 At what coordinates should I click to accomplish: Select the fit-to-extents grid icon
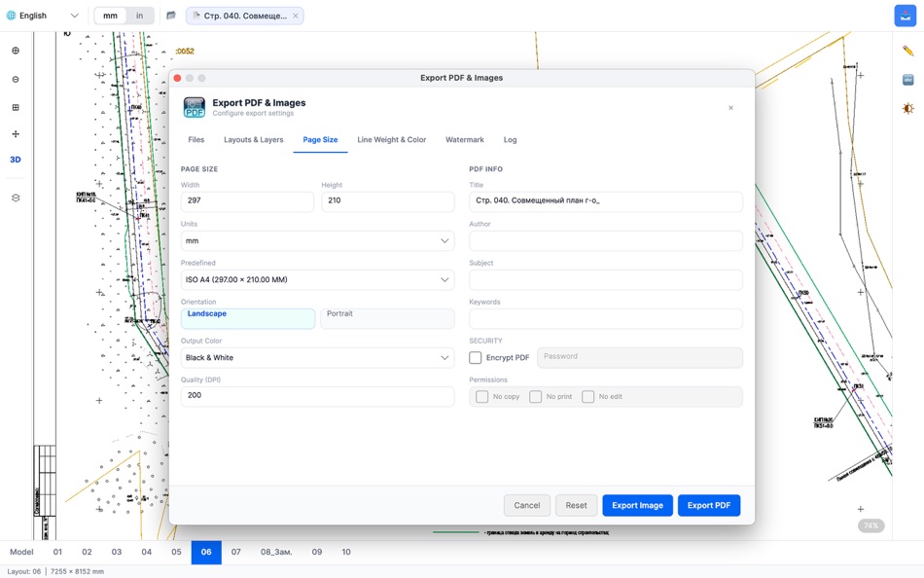point(16,107)
